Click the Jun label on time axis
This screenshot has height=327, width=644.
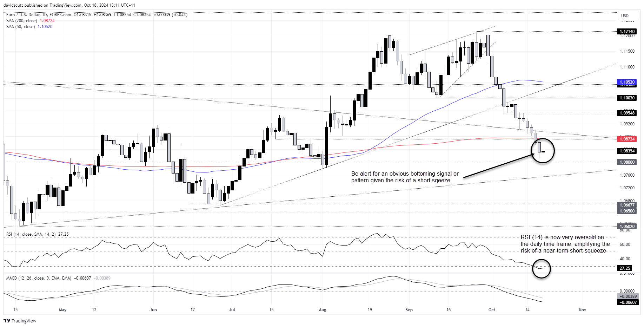tap(153, 310)
